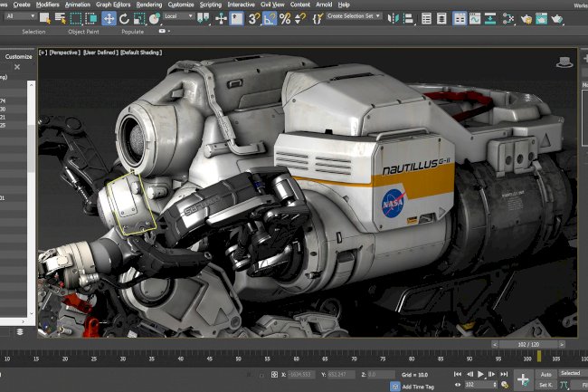The height and width of the screenshot is (392, 588).
Task: Enable Select and Manipulate tool
Action: pos(222,18)
